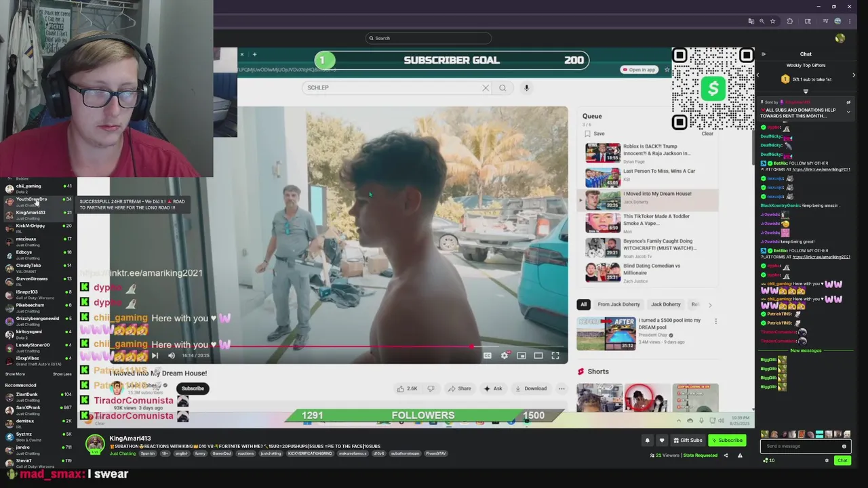Viewport: 868px width, 488px height.
Task: Toggle theater mode on YouTube player
Action: coord(538,355)
